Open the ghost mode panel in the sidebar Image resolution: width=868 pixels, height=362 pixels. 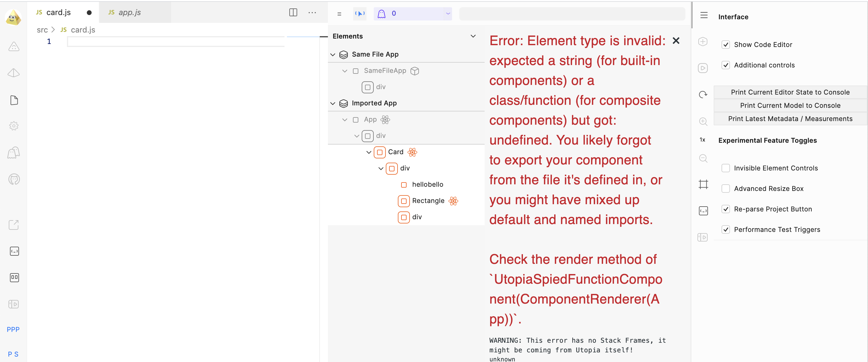click(14, 152)
